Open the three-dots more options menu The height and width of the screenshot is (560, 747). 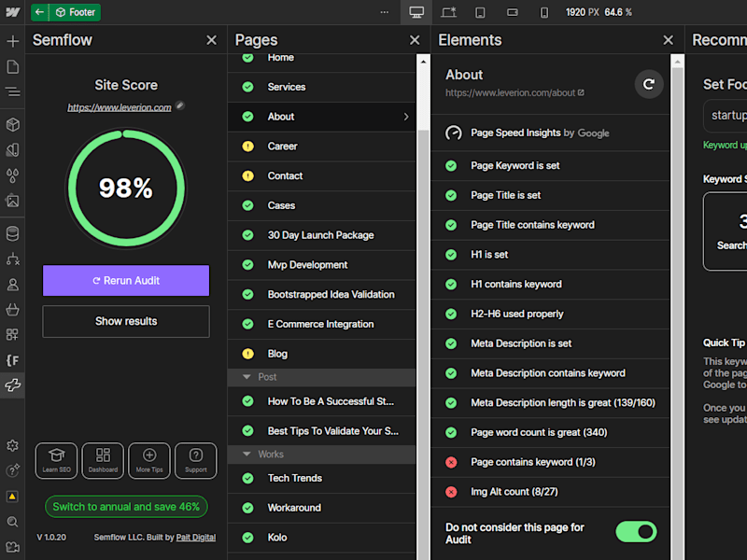pos(385,12)
